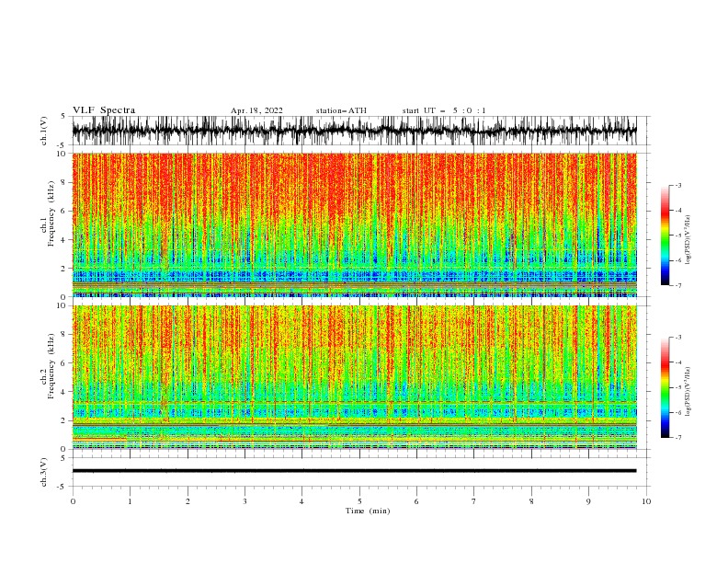Click the 'ch.2 Frequency (kHz)' axis label
The height and width of the screenshot is (563, 728).
(x=48, y=365)
